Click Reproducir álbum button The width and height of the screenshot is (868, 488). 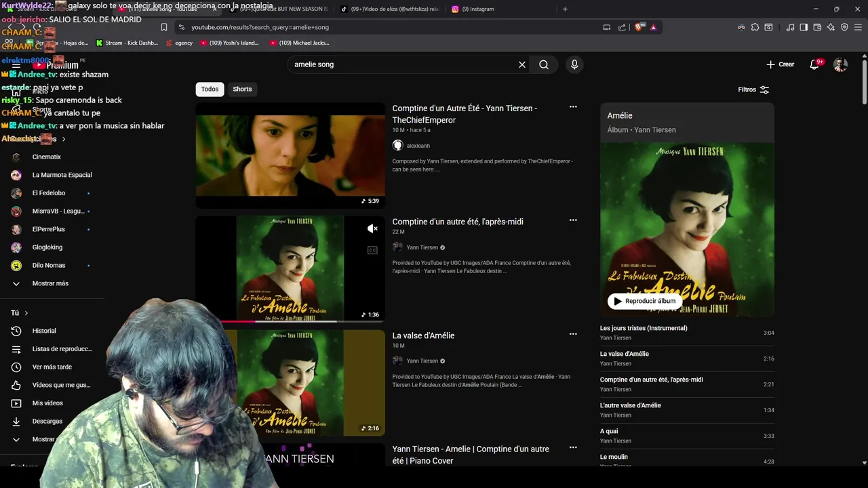click(x=645, y=301)
